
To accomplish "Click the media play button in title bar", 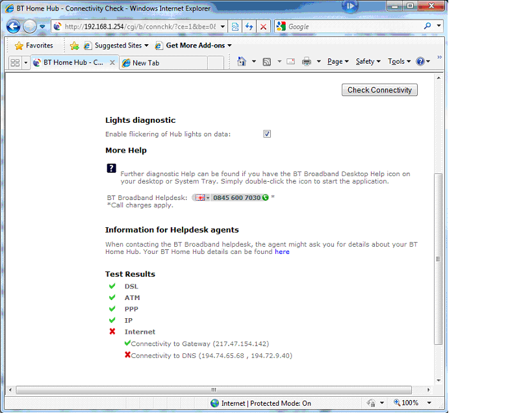I will click(350, 6).
